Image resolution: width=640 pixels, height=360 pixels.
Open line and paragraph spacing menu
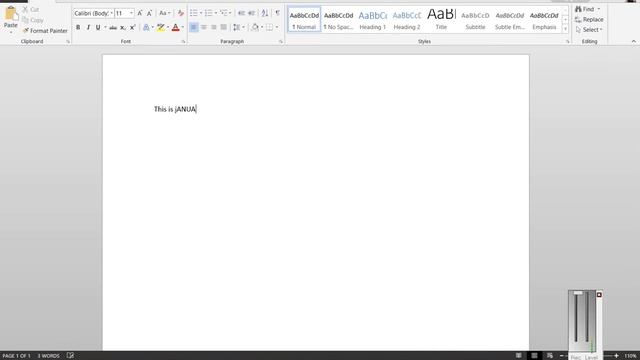click(238, 27)
